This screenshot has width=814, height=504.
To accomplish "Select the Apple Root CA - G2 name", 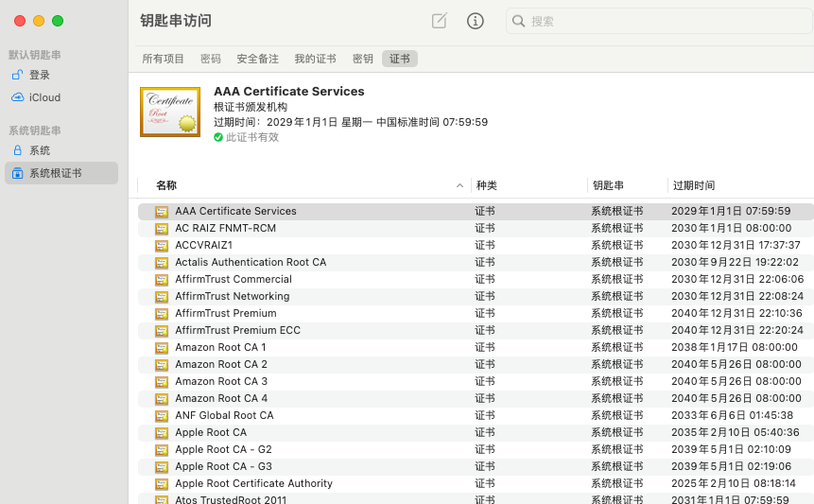I will [223, 449].
